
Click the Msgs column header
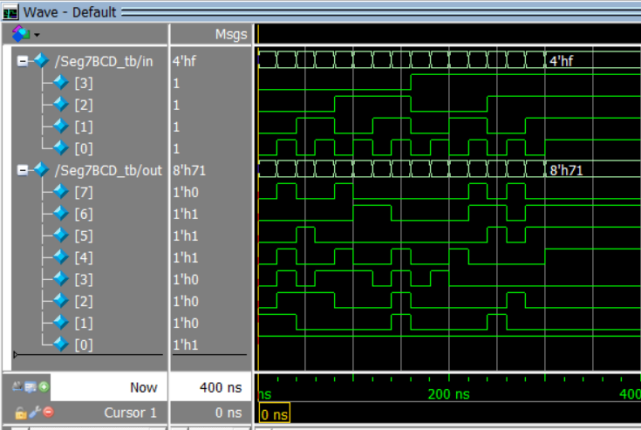(231, 34)
